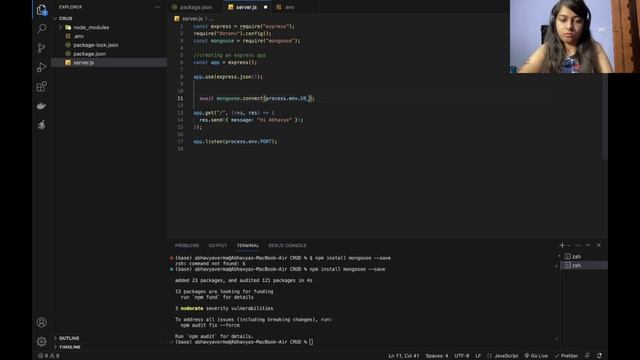Open the Explorer view in activity bar
Screen dimensions: 640x360
(x=42, y=10)
